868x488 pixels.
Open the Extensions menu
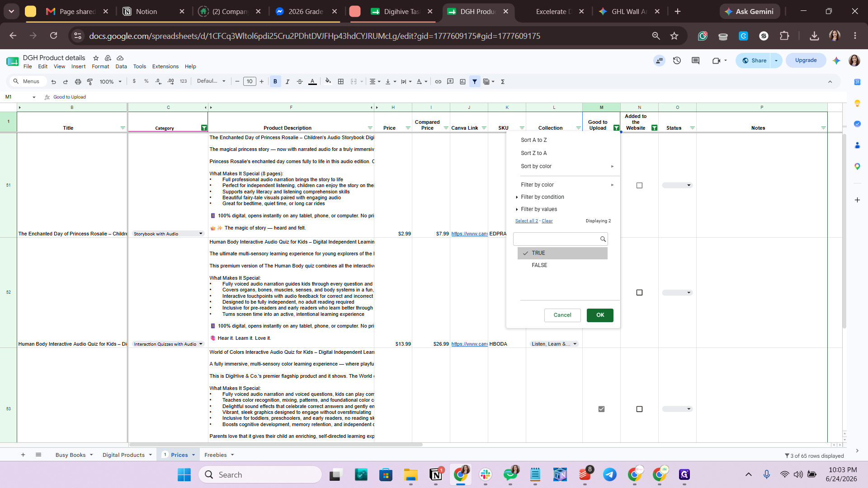tap(165, 66)
